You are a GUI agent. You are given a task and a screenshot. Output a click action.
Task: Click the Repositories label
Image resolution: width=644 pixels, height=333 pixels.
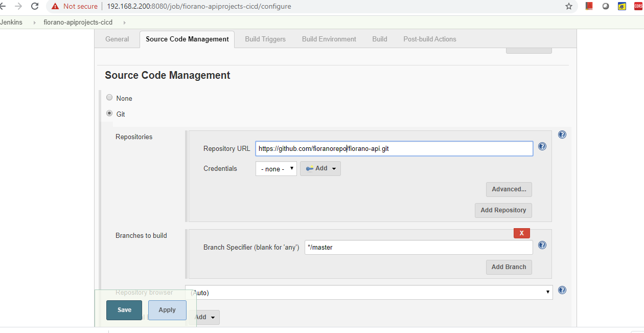(134, 137)
